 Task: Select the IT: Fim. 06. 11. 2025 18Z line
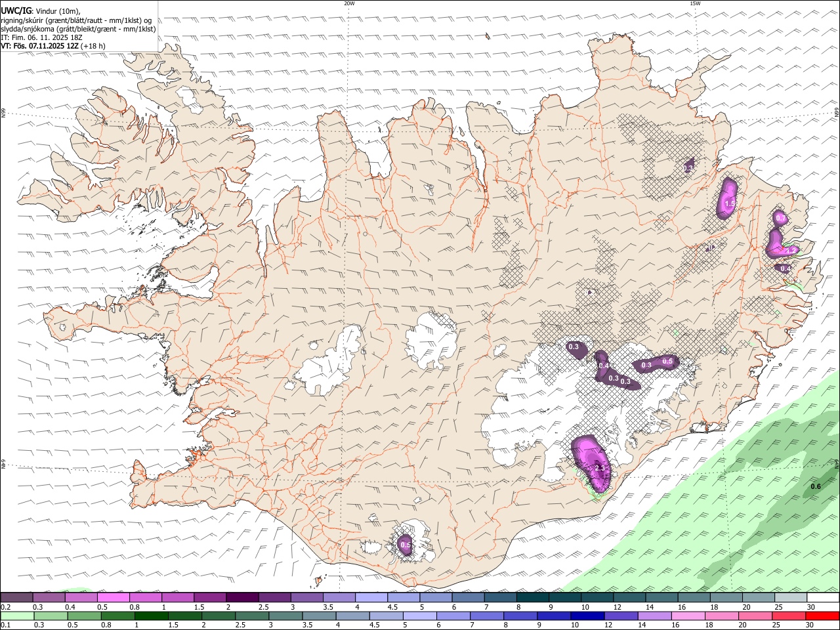(x=40, y=37)
